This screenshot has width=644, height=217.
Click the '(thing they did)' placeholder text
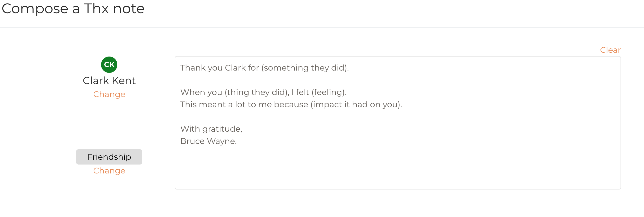[256, 92]
